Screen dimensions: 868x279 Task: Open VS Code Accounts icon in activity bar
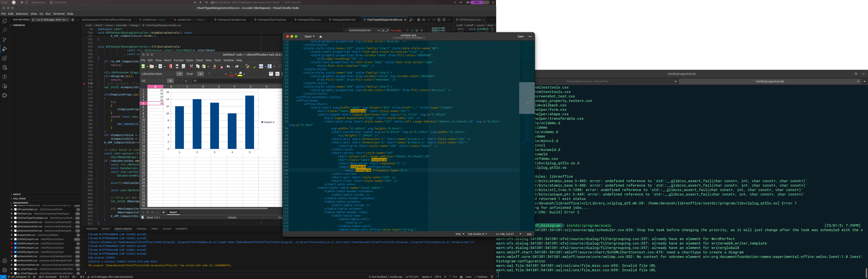5,261
